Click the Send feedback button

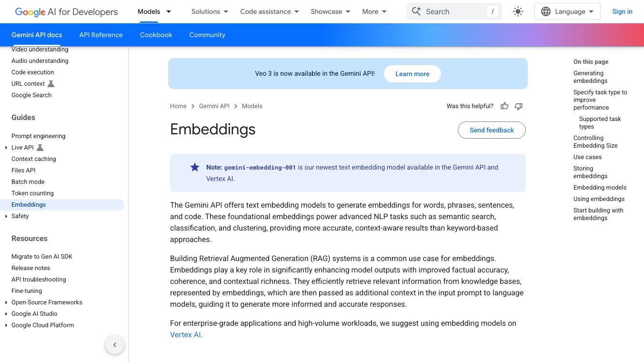tap(492, 130)
